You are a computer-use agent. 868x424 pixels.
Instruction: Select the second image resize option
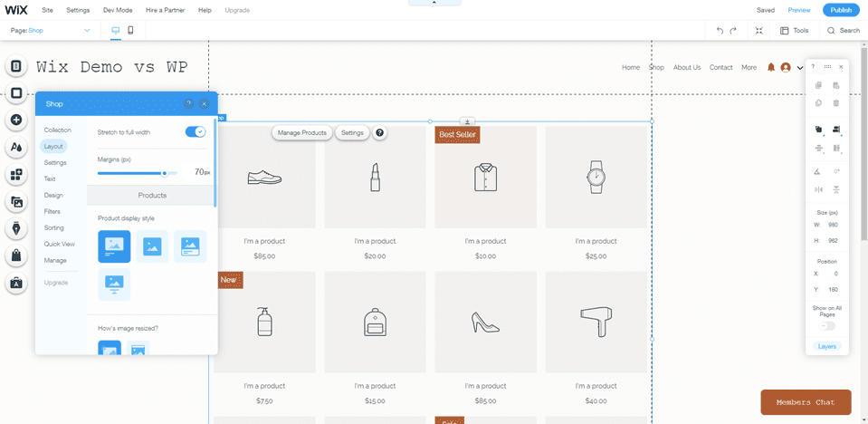point(138,348)
